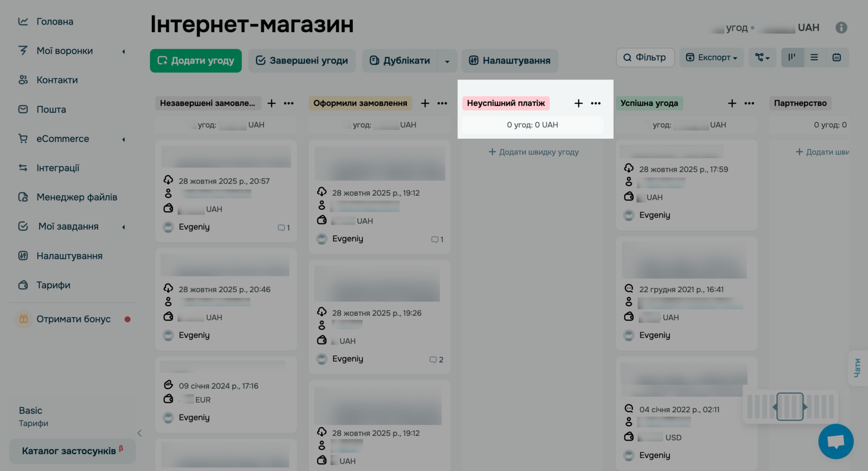Click the Менеджер файлів icon

click(x=23, y=197)
